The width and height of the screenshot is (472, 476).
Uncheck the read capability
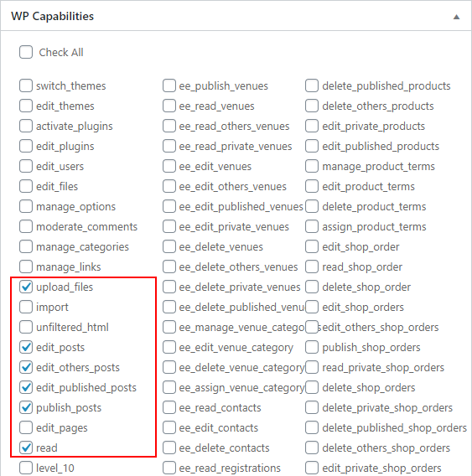[x=26, y=448]
